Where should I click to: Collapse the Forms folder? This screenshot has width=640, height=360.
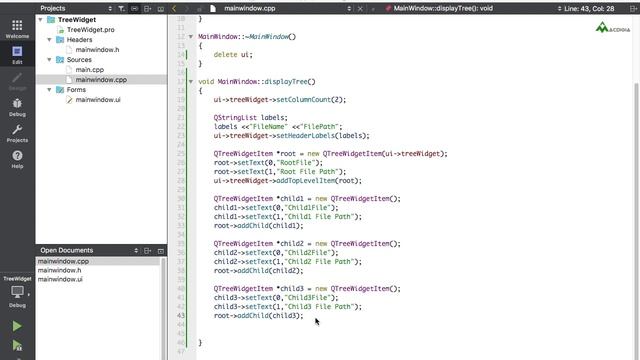[x=49, y=89]
